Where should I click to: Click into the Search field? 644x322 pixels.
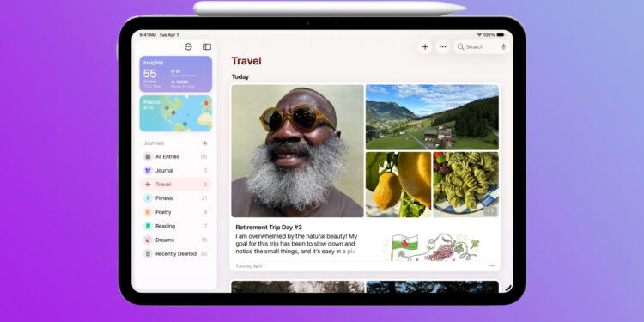coord(482,47)
